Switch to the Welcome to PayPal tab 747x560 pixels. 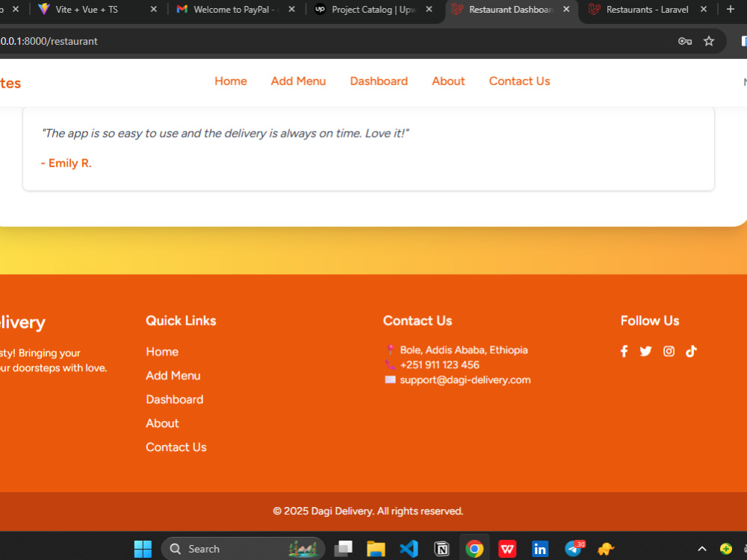tap(236, 10)
